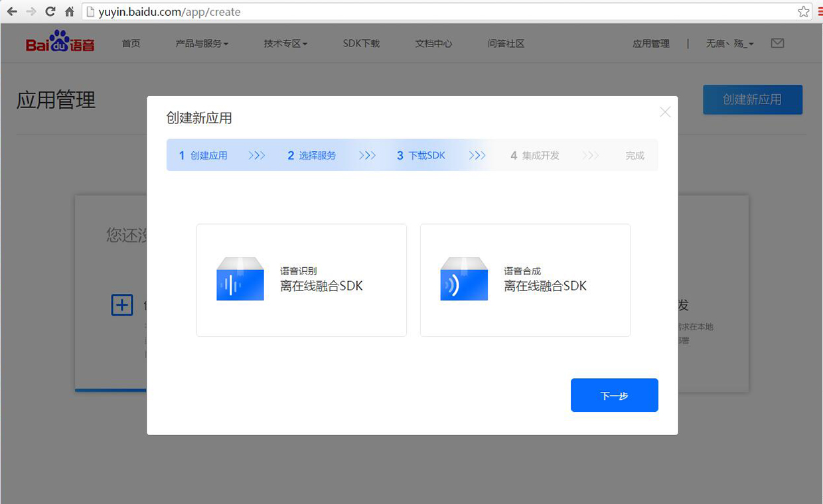823x504 pixels.
Task: Open the 无痕、殇_ user menu
Action: [x=729, y=44]
